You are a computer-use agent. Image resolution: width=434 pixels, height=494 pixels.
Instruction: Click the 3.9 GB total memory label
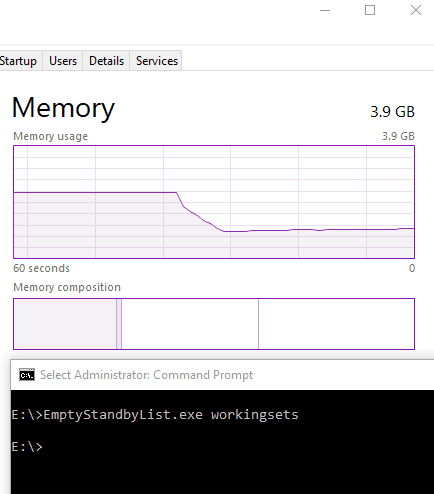pos(392,112)
